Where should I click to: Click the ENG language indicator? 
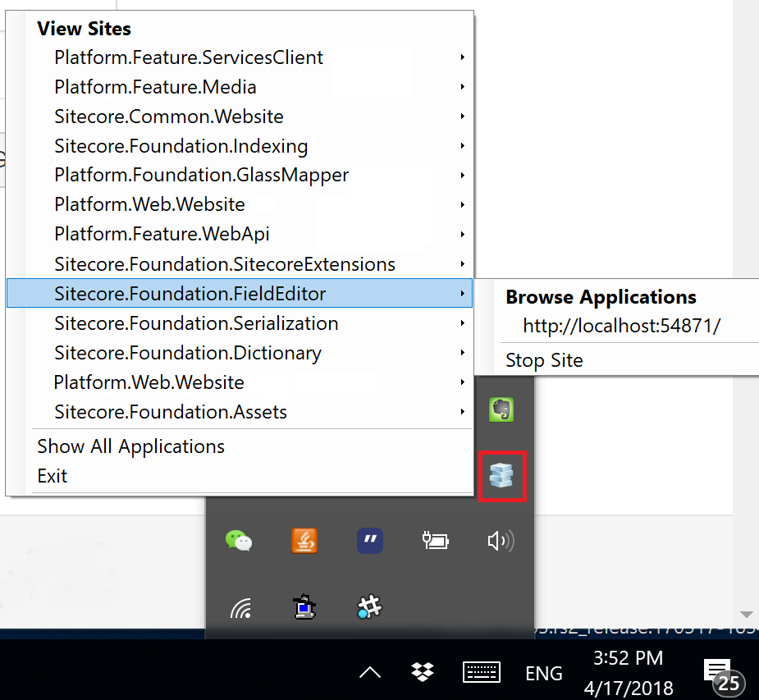(544, 674)
